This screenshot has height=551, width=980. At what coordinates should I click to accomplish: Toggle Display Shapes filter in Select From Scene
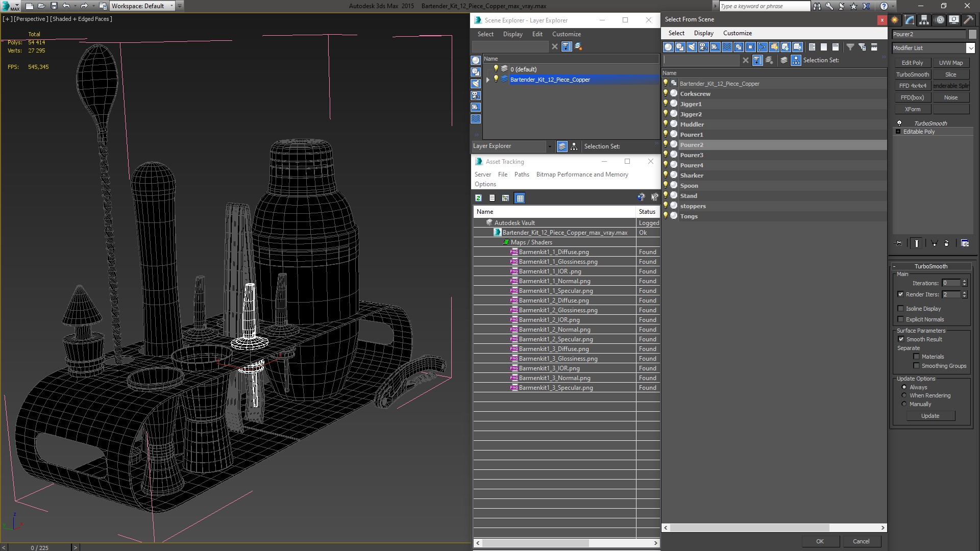tap(680, 47)
